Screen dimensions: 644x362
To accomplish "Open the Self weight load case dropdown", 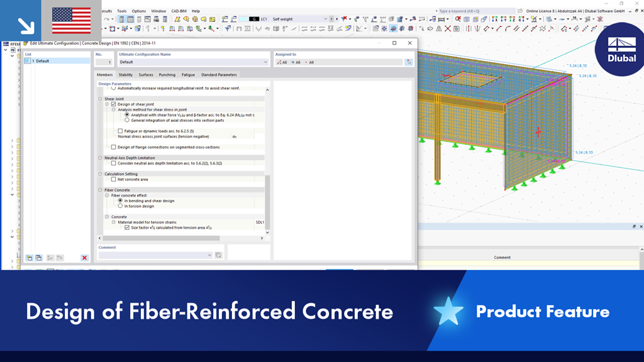I will (x=325, y=19).
